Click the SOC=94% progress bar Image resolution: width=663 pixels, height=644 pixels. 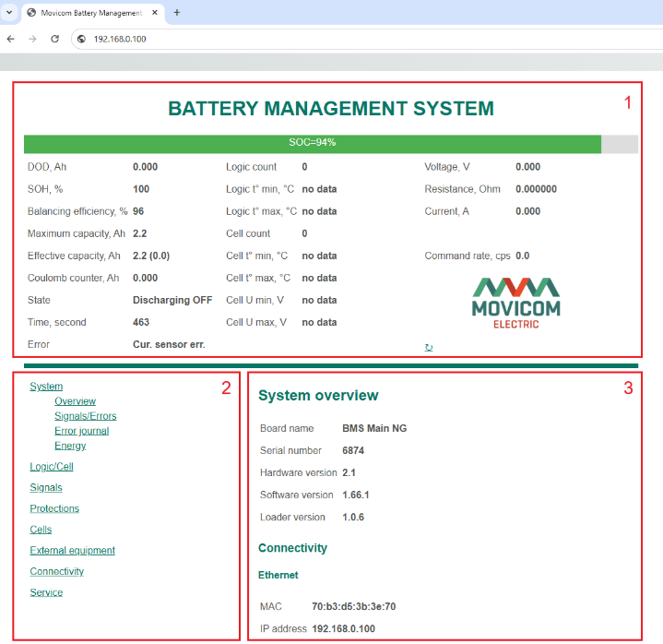(x=331, y=144)
